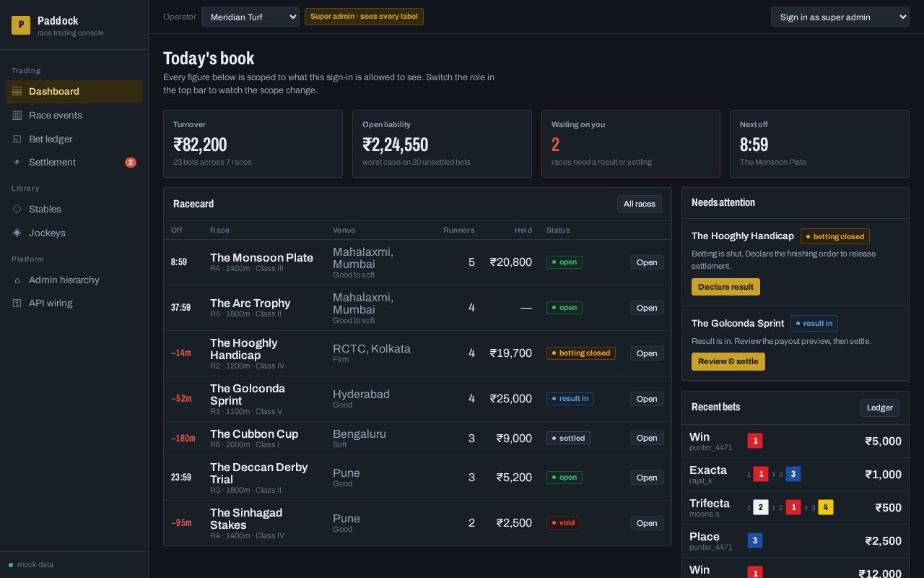Screen dimensions: 924x578
Task: Click the API wiring icon
Action: 17,303
